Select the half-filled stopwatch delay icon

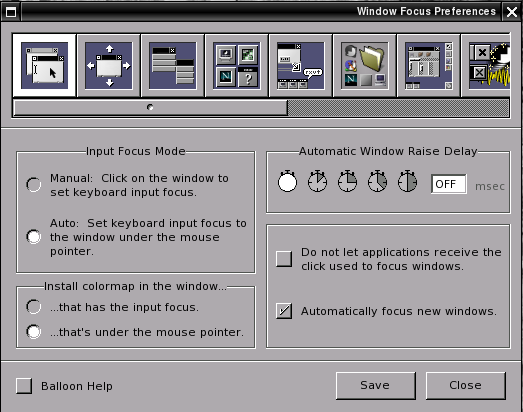(407, 181)
